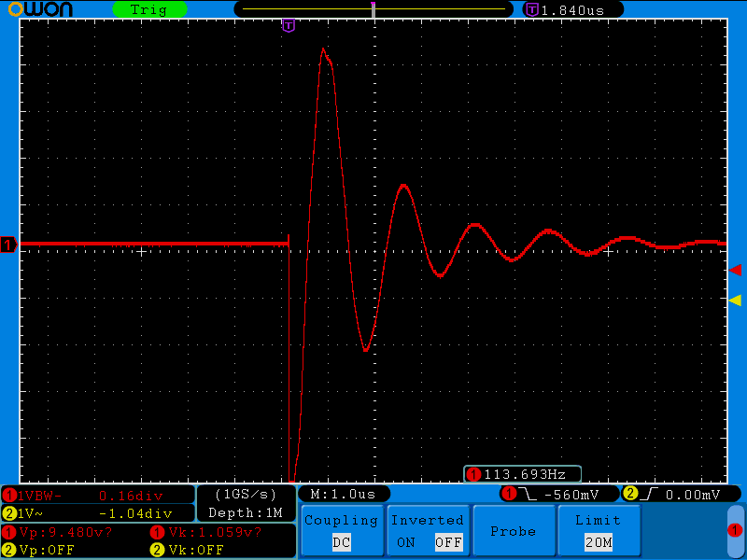Click the red trigger level arrow
The image size is (747, 560).
click(735, 270)
